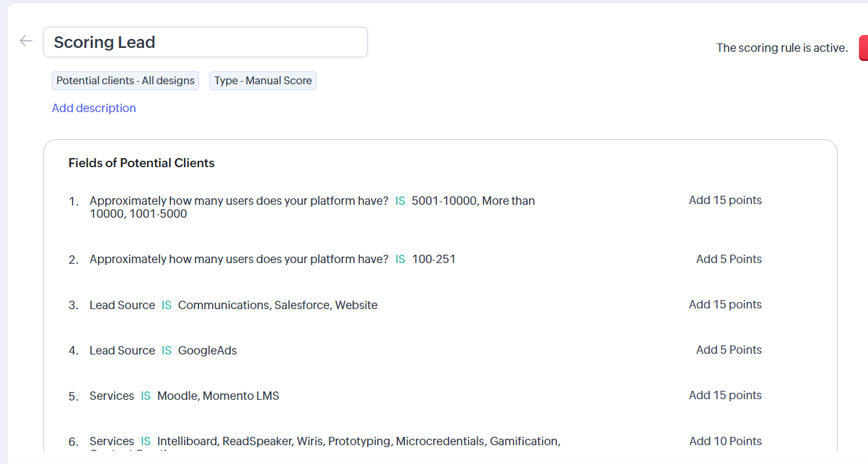Select the GoogleAds lead source rule

point(163,351)
